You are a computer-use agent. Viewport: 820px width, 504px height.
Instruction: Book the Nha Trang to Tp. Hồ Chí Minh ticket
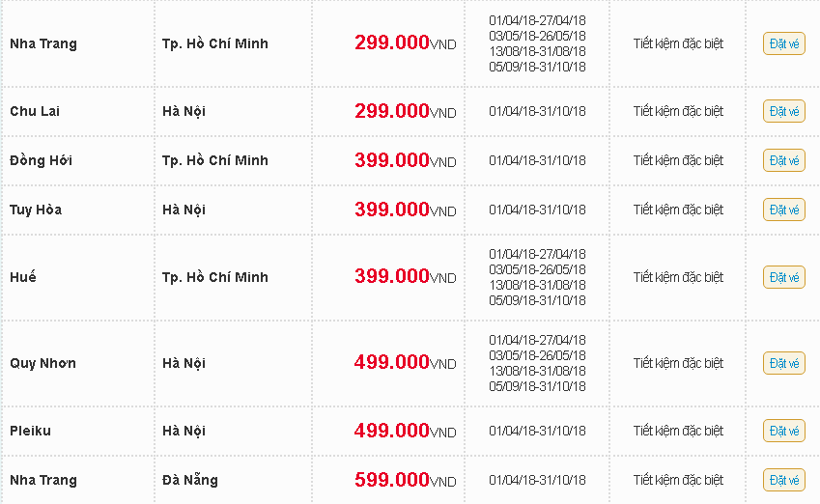coord(784,43)
